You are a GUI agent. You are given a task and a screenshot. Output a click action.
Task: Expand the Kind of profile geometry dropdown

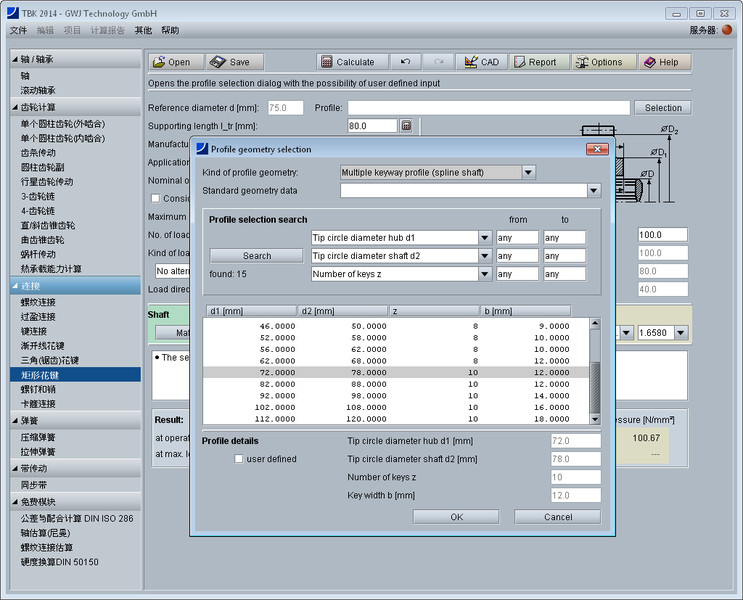tap(528, 172)
